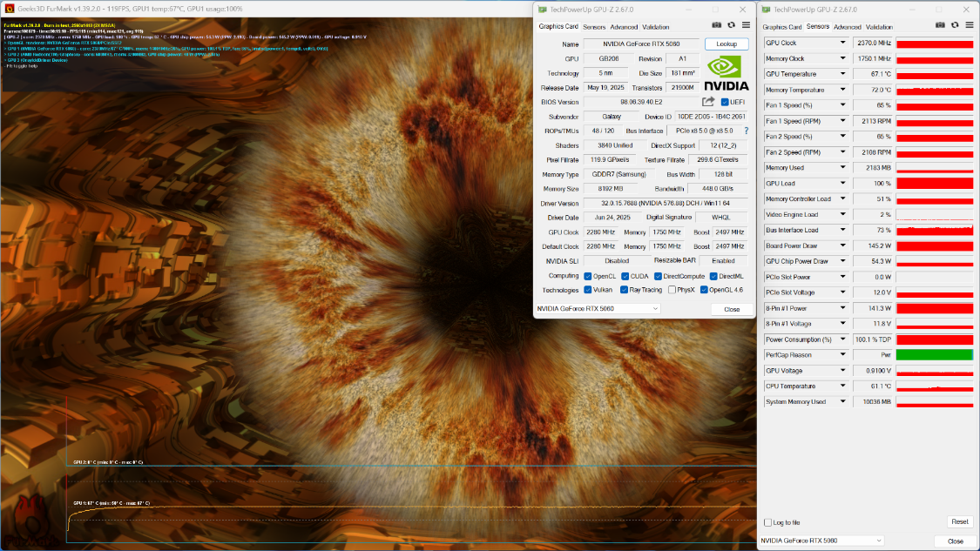Select the Graphics Card tab in the left GPU-Z window
Screen dimensions: 980x551
(558, 26)
